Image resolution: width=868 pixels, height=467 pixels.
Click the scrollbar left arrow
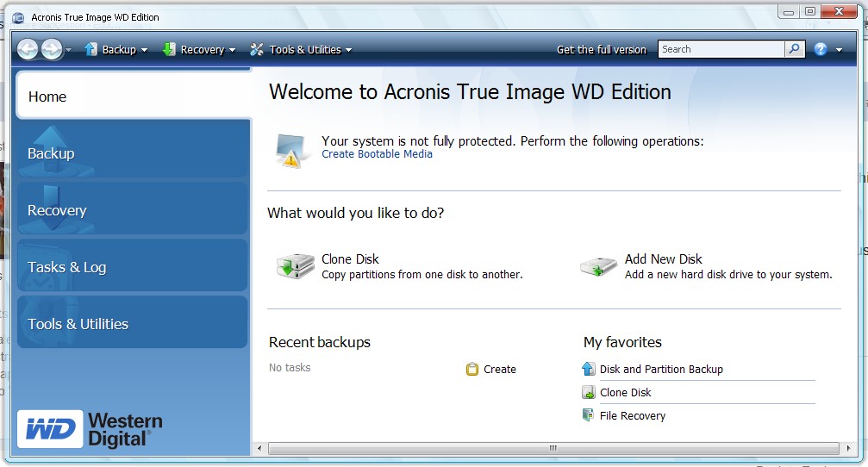(259, 448)
